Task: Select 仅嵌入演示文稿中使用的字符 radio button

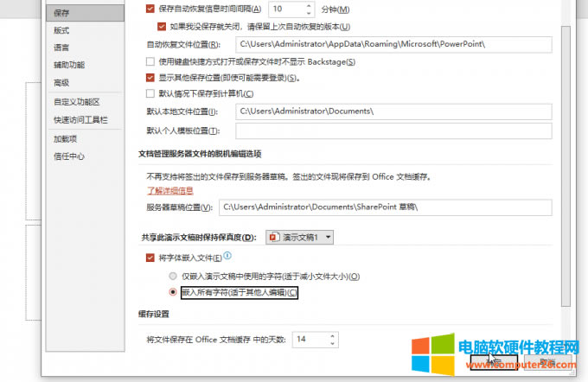Action: pyautogui.click(x=173, y=276)
